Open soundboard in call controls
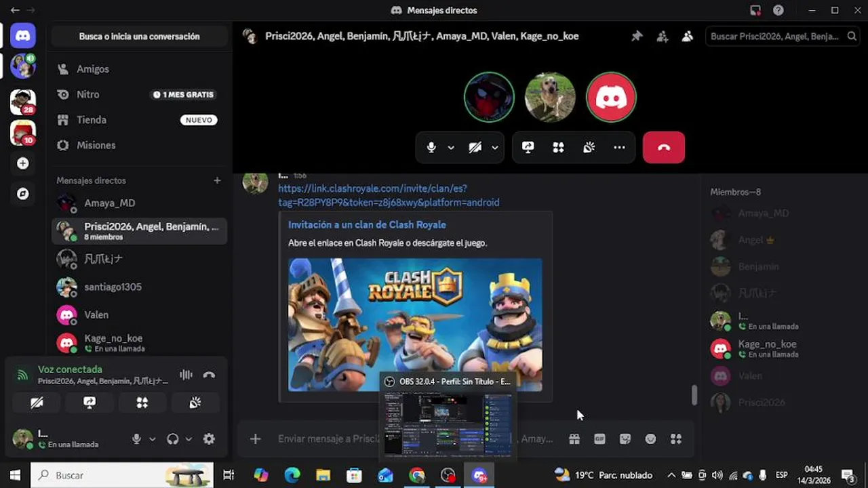The image size is (868, 488). click(589, 147)
